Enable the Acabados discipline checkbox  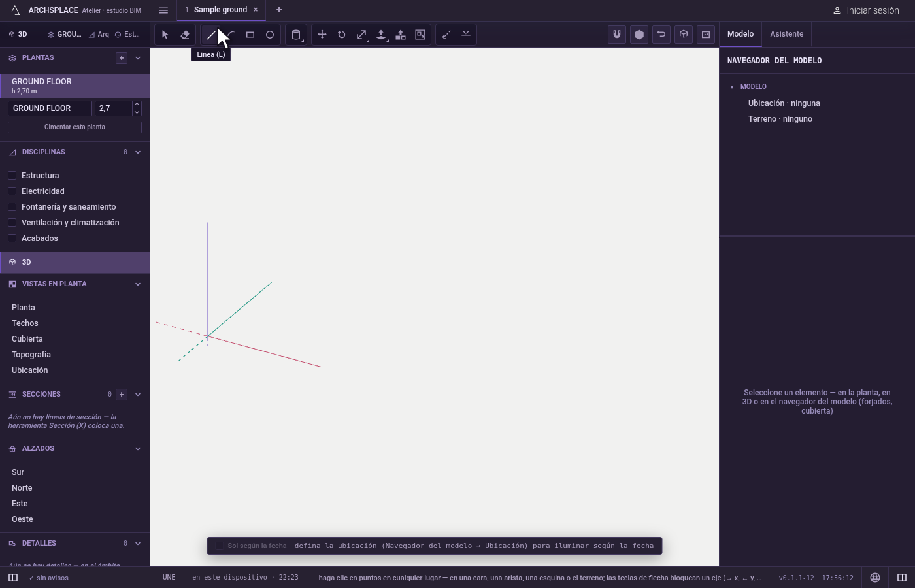[x=12, y=238]
